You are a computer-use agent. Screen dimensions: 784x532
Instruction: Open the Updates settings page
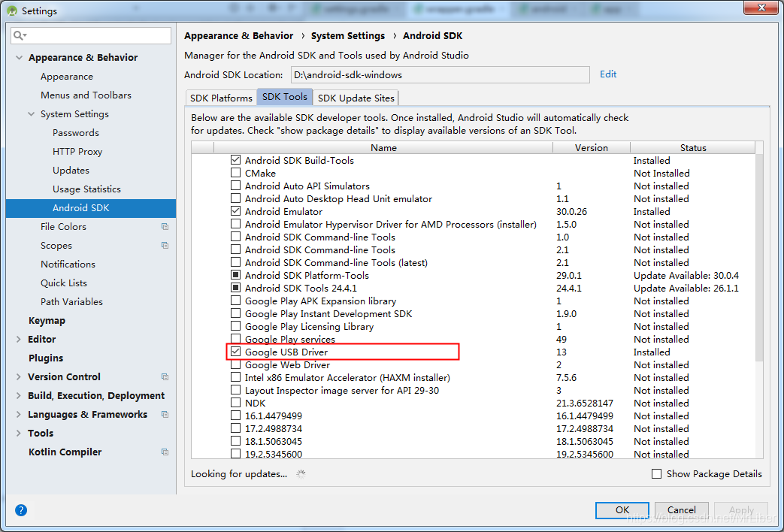[x=71, y=170]
